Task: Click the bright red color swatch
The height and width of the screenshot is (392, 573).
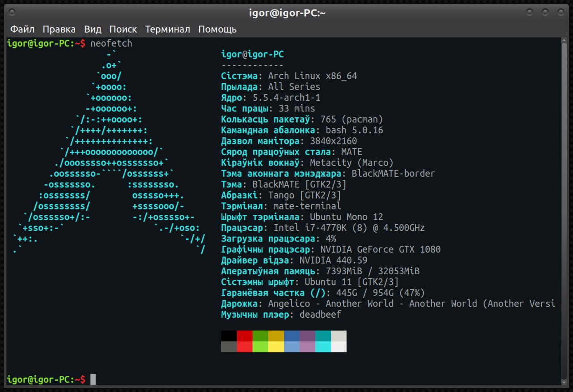Action: [244, 347]
